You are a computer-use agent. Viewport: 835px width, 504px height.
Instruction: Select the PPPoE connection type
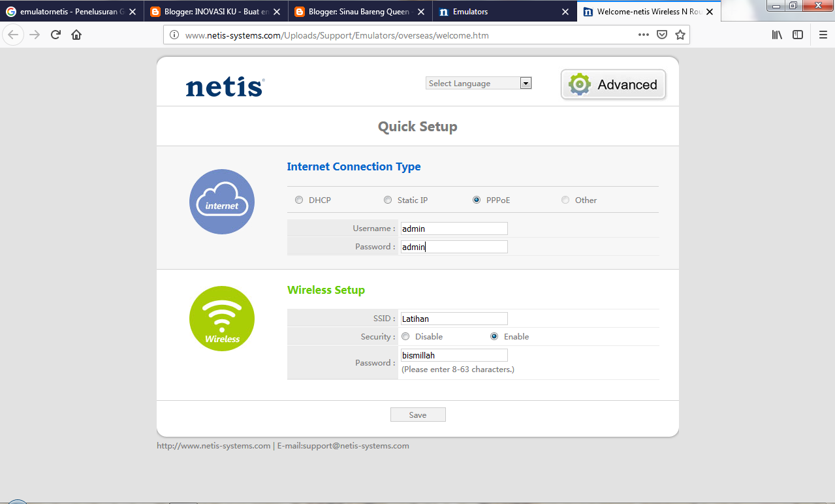pos(477,200)
